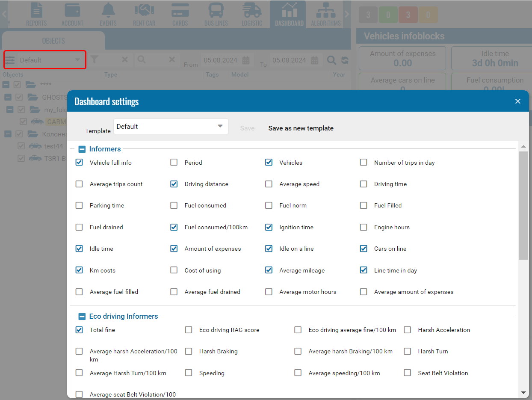Uncheck the Vehicle full info checkbox
The width and height of the screenshot is (532, 400).
(79, 163)
